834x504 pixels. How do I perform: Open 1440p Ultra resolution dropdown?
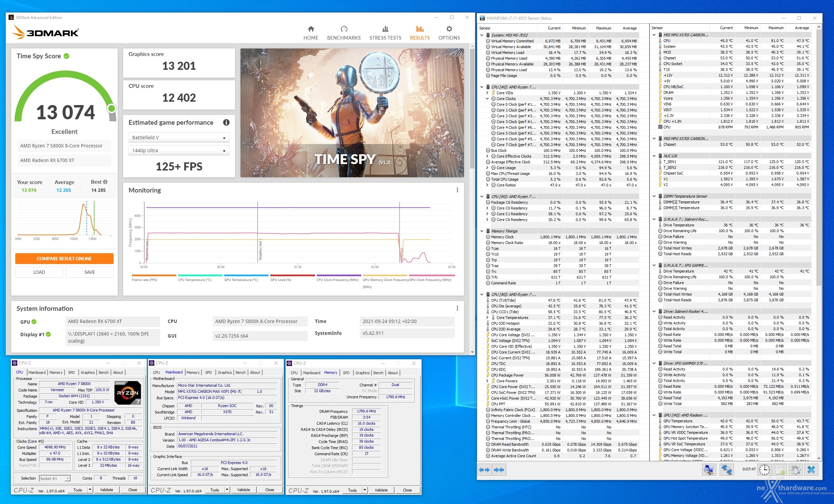pos(179,150)
